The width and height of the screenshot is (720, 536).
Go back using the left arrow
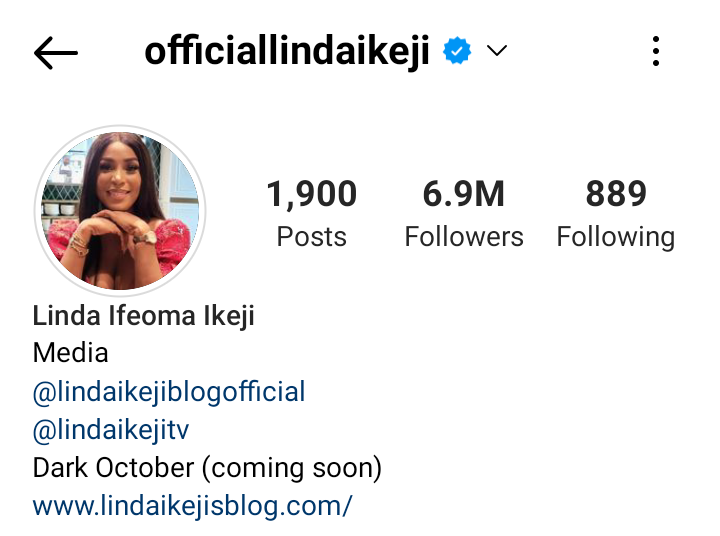pos(56,53)
